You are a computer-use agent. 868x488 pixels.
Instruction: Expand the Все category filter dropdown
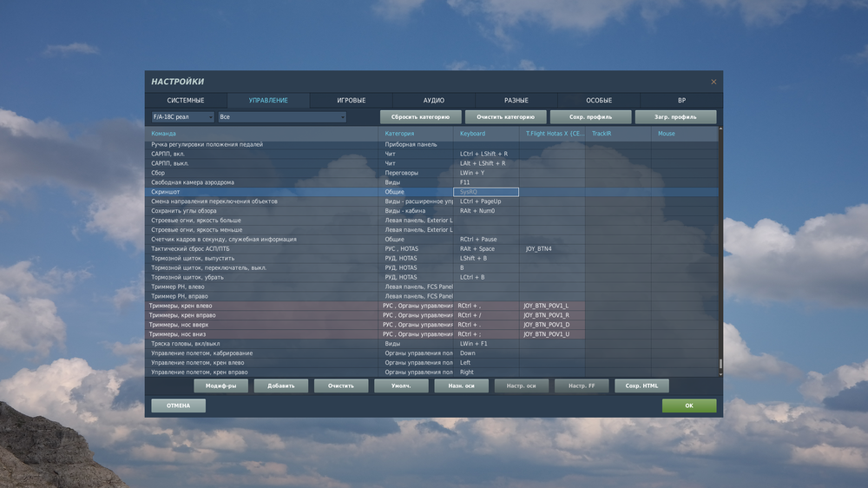coord(282,117)
